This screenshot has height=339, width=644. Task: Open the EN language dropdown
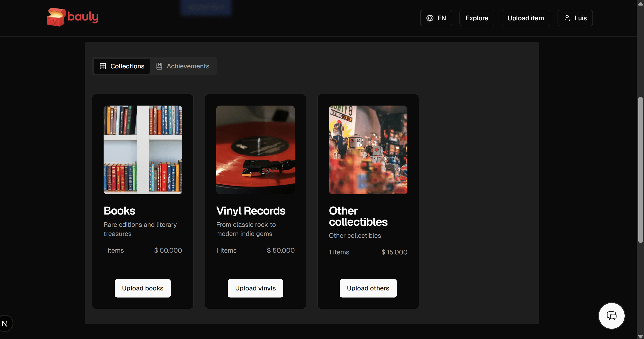coord(436,18)
